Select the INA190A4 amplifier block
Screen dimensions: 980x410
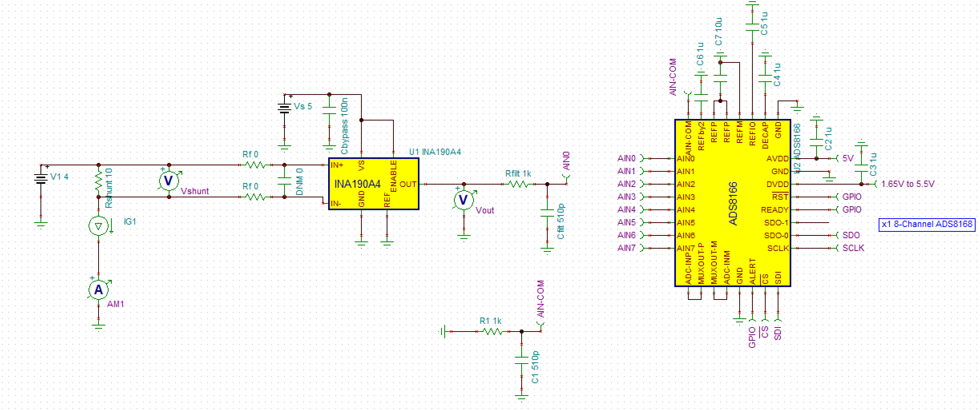click(x=374, y=184)
